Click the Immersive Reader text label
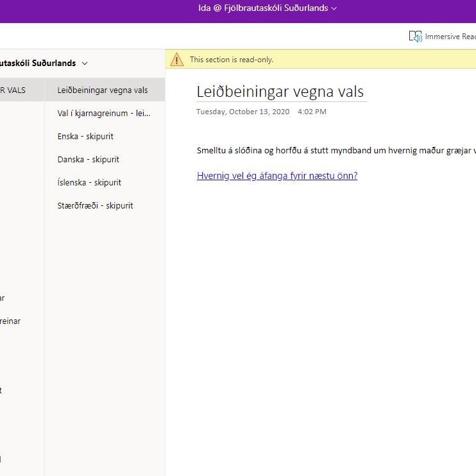Screen dimensions: 476x476 [x=450, y=37]
